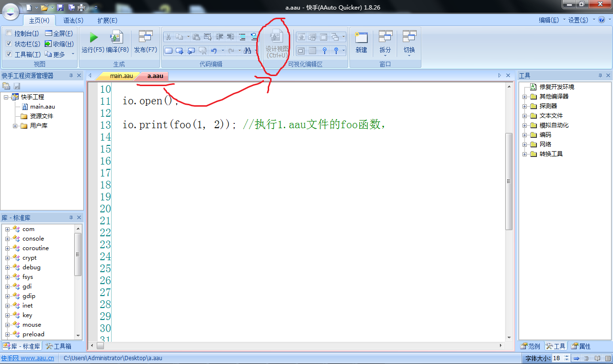Image resolution: width=613 pixels, height=364 pixels.
Task: Expand the 用户库 user library node
Action: (x=15, y=126)
